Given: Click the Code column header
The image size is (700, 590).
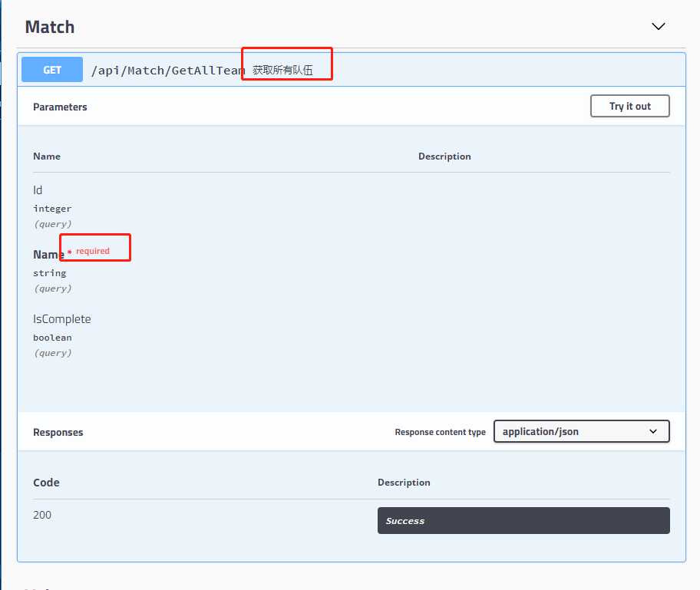Looking at the screenshot, I should (x=46, y=483).
